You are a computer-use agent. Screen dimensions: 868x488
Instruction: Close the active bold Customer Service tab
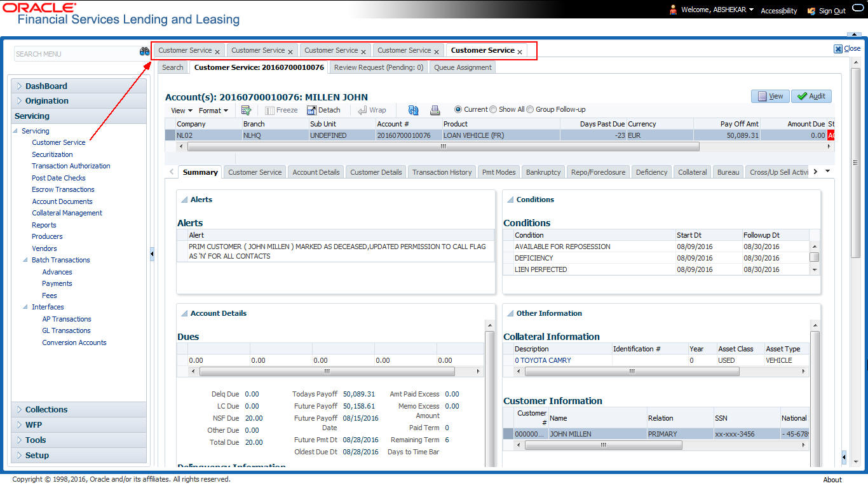click(520, 51)
